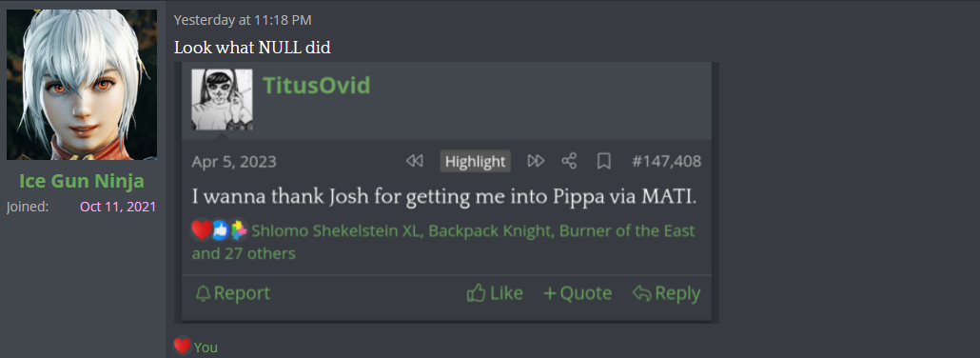Screen dimensions: 980x358
Task: Like the quoted post
Action: click(x=495, y=293)
